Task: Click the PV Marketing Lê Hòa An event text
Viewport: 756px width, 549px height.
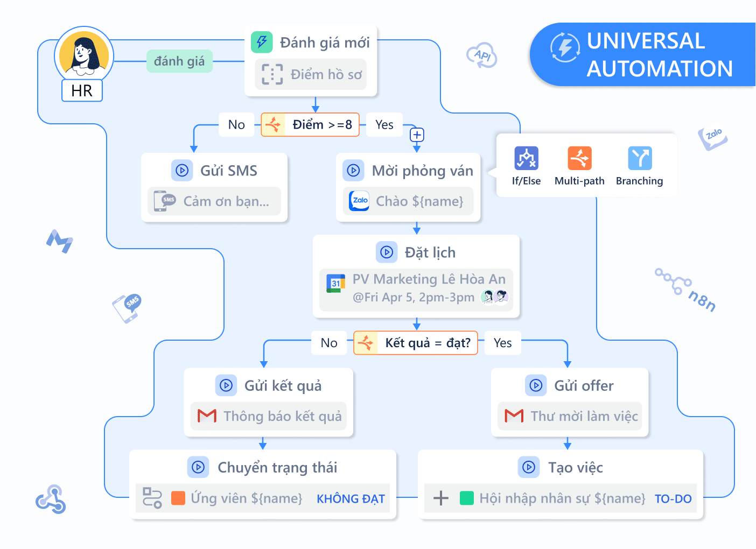Action: pyautogui.click(x=429, y=279)
